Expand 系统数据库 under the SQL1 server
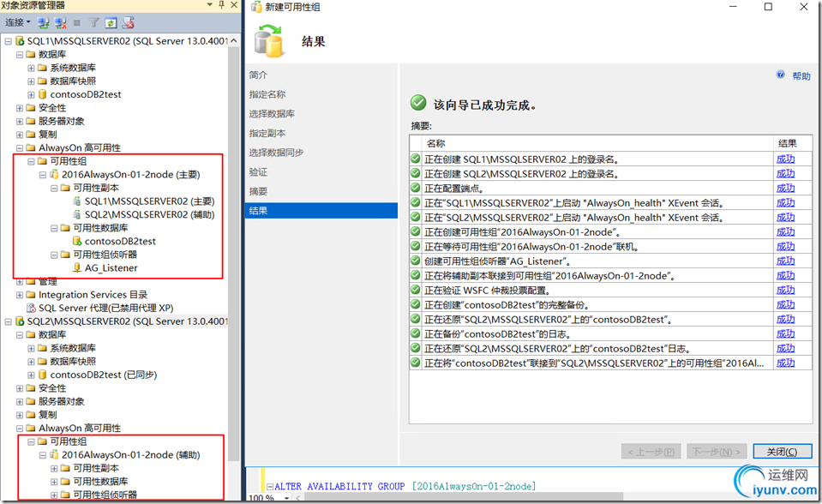This screenshot has width=822, height=504. [x=31, y=68]
